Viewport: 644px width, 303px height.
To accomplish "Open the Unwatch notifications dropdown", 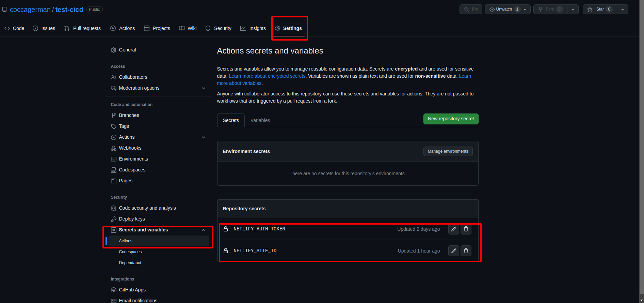I will [x=525, y=10].
